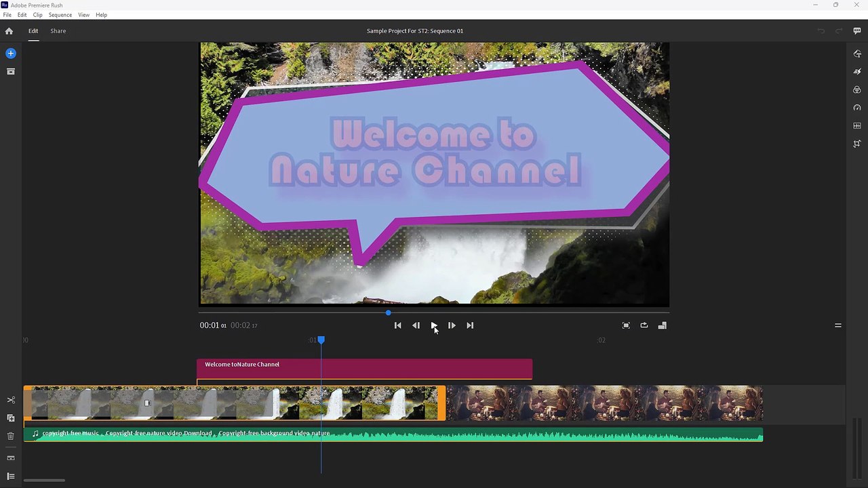Go to the Home screen icon
The image size is (868, 488).
pyautogui.click(x=9, y=31)
